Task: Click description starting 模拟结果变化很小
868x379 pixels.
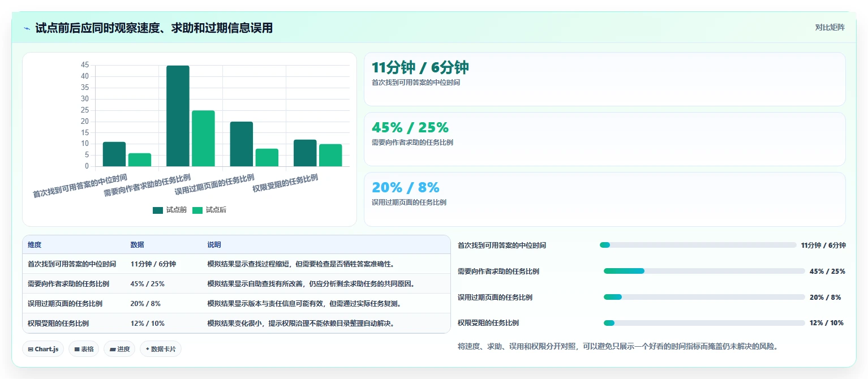Action: (x=300, y=323)
